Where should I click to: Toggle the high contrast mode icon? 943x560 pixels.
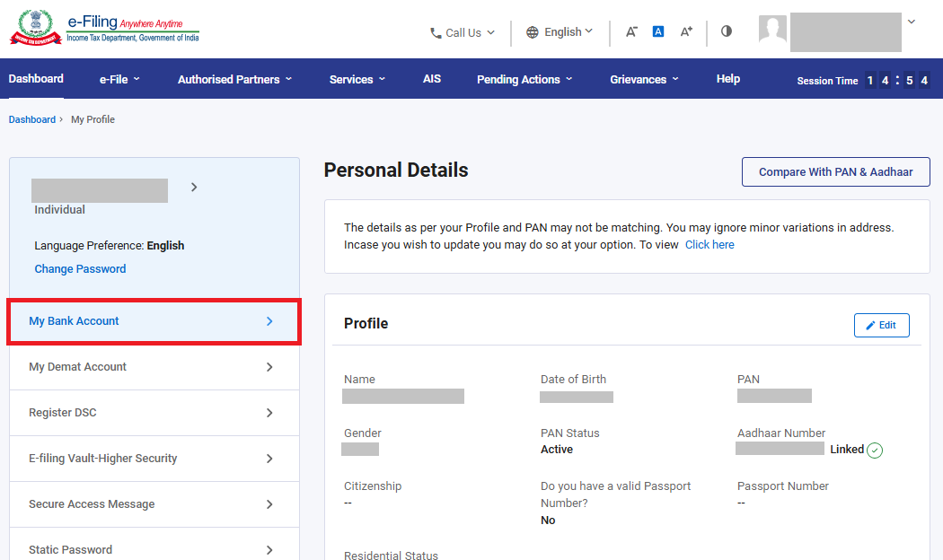coord(727,31)
